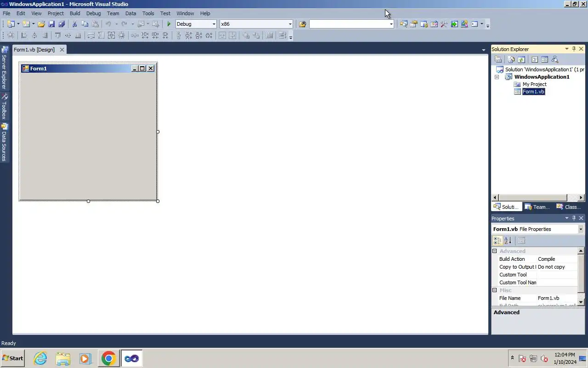Screen dimensions: 588x368
Task: Click the Open File folder icon
Action: click(41, 24)
